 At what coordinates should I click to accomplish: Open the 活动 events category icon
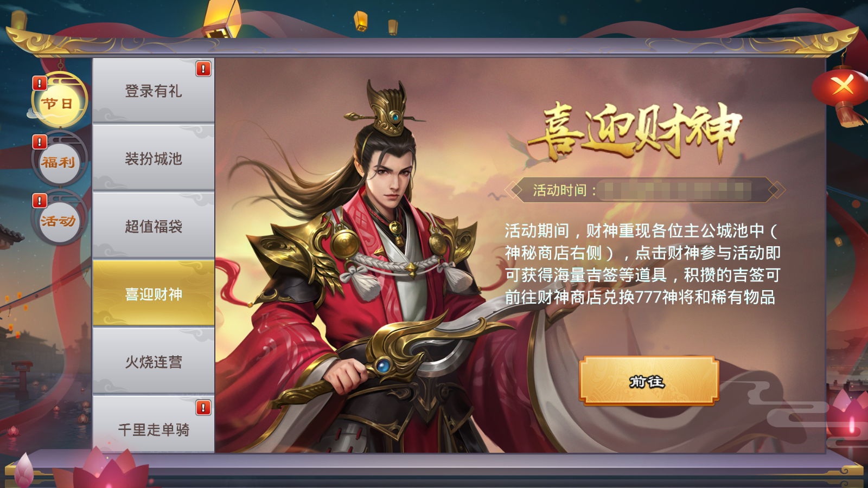(x=59, y=220)
